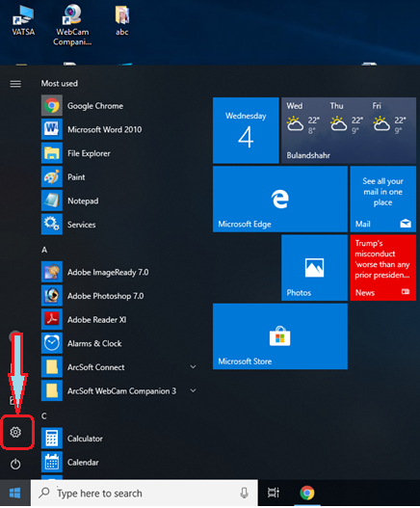The image size is (420, 508).
Task: Open File Explorer app icon
Action: point(52,153)
